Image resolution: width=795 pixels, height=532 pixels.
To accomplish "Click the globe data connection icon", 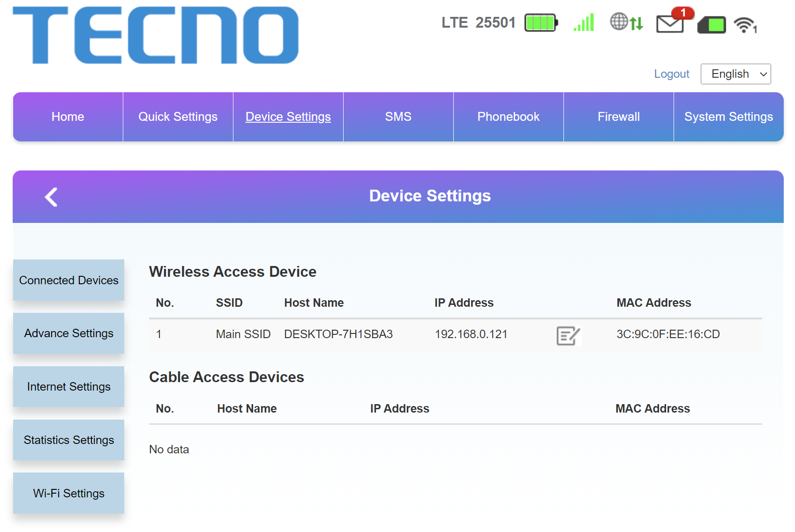I will click(x=626, y=22).
